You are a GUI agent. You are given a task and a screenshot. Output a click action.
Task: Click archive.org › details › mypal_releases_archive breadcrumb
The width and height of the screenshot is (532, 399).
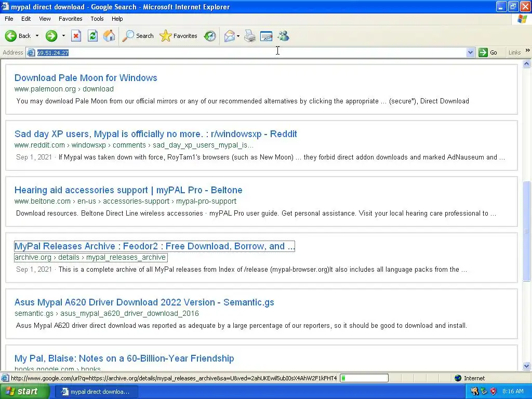coord(90,258)
